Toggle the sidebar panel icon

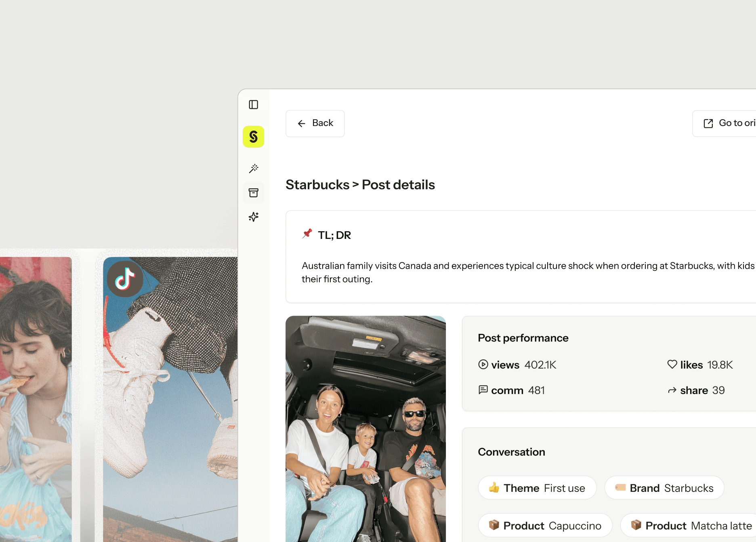point(254,105)
